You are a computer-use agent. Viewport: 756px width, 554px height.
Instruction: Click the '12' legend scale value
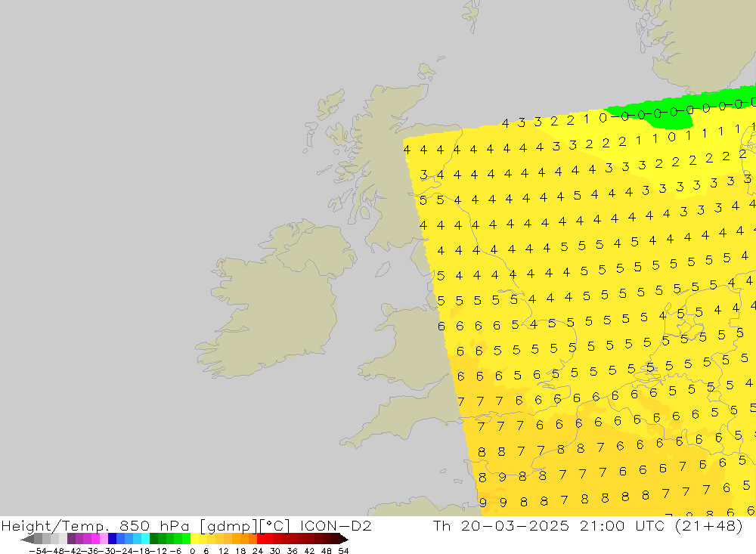pyautogui.click(x=223, y=551)
